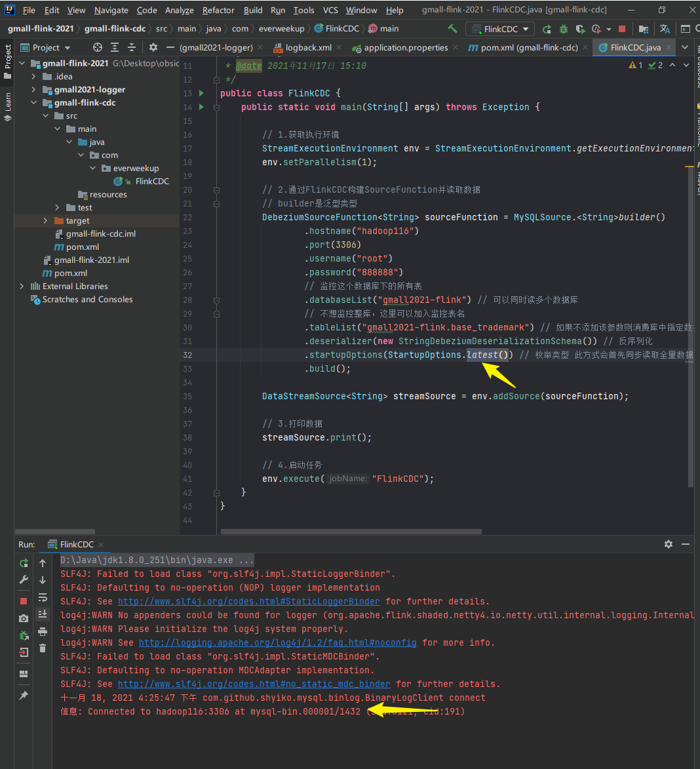Screen dimensions: 700x769
Task: Close the FlinkCDC.java editor tab
Action: [x=669, y=48]
